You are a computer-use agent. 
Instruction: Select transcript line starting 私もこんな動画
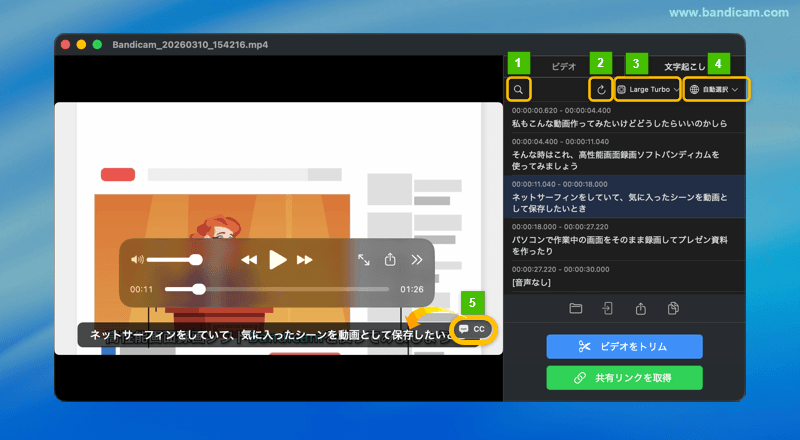pos(624,118)
